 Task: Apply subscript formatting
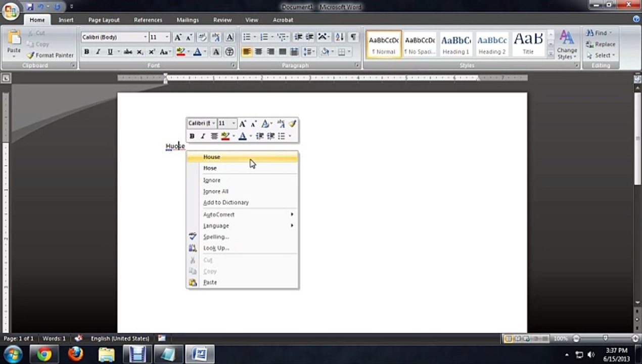140,52
